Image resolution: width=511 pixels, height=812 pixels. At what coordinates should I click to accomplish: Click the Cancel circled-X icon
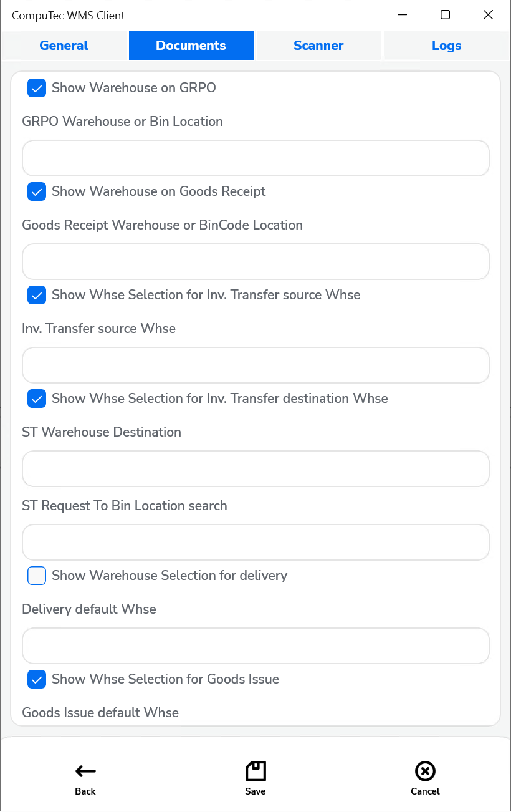point(425,771)
